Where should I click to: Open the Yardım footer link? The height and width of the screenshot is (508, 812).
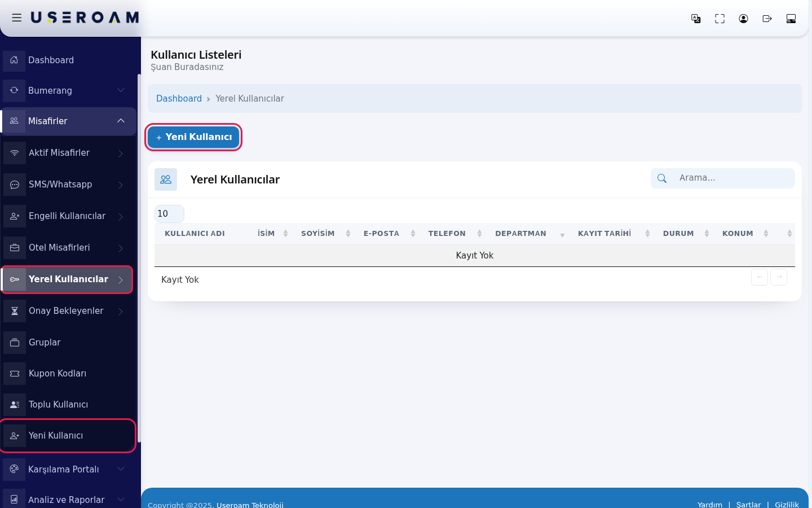click(x=710, y=505)
